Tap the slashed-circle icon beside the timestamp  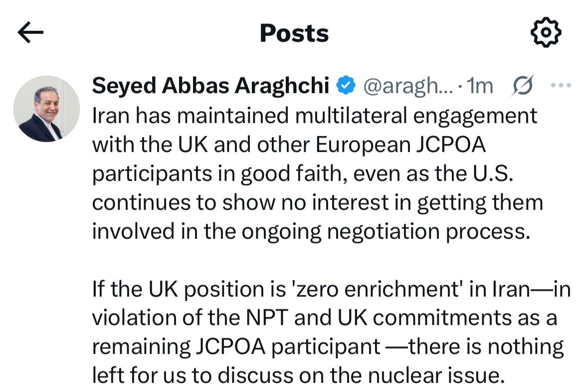(x=521, y=86)
